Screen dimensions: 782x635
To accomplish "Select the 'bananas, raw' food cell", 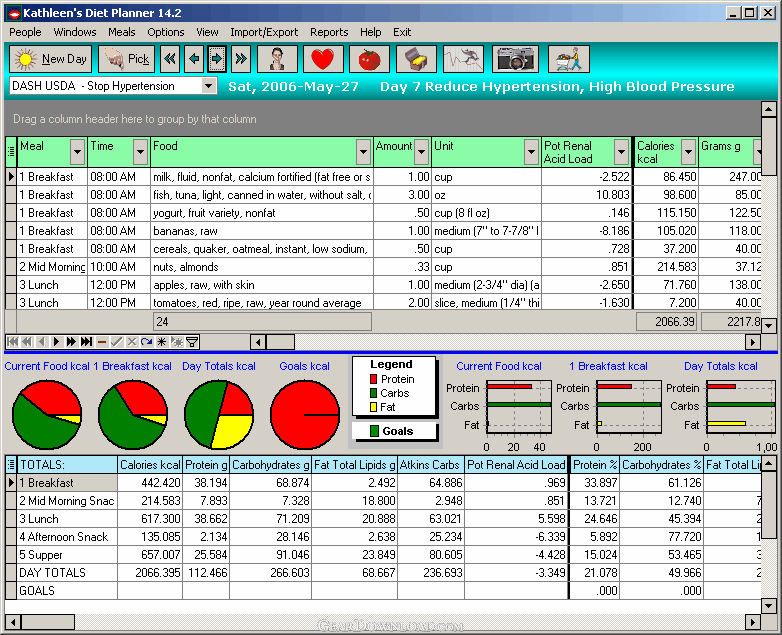I will [x=262, y=231].
